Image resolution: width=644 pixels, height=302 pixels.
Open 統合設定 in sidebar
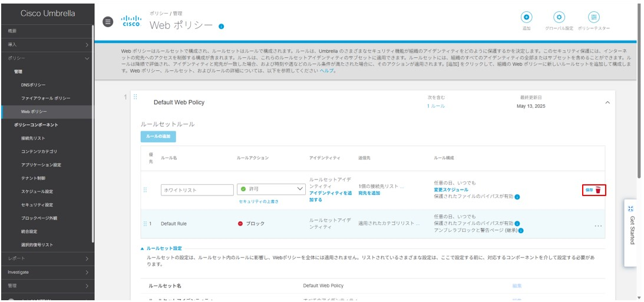pyautogui.click(x=29, y=231)
